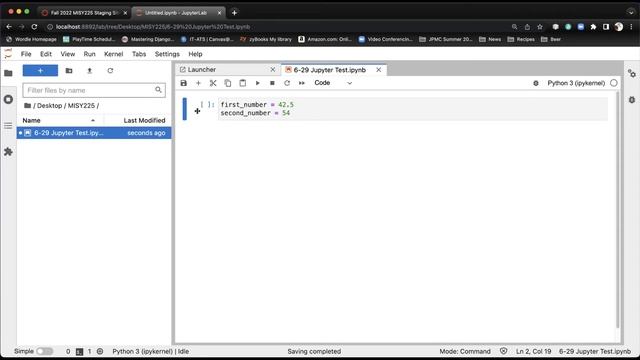The height and width of the screenshot is (360, 640).
Task: Navigate to Desktop in breadcrumb path
Action: point(49,105)
